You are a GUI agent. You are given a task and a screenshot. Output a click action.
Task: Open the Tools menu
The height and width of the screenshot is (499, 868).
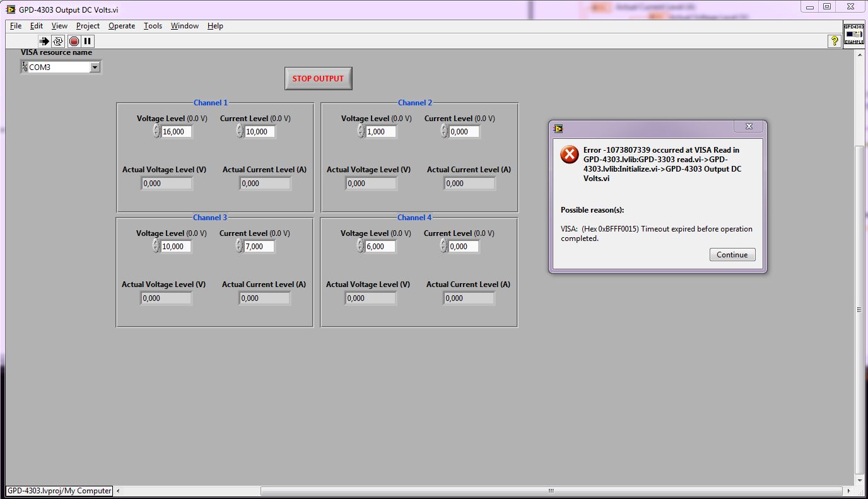(x=153, y=26)
